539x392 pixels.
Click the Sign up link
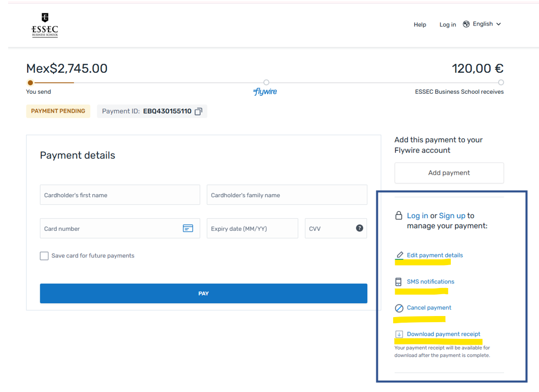pyautogui.click(x=452, y=216)
